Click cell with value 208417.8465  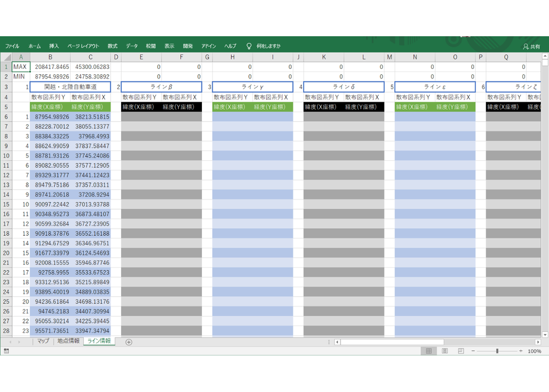[51, 67]
